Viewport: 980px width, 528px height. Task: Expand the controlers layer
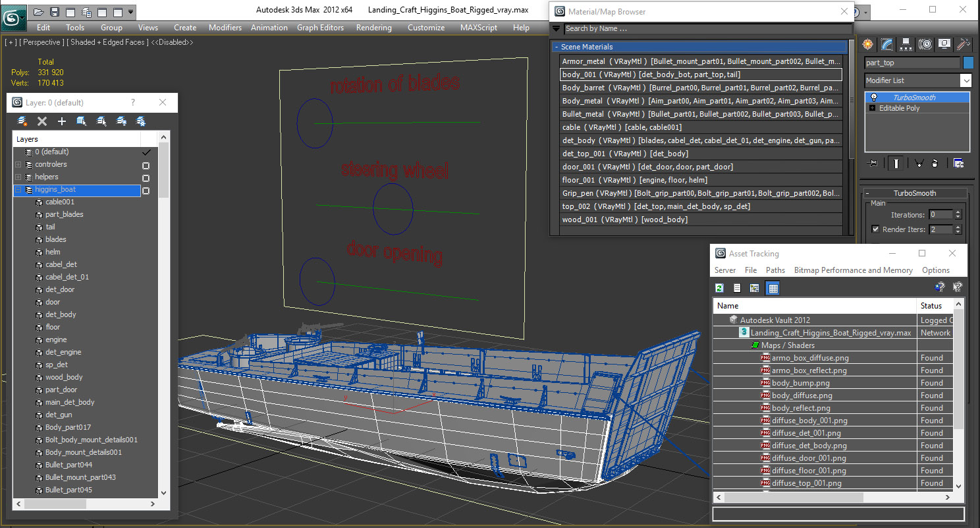point(18,165)
